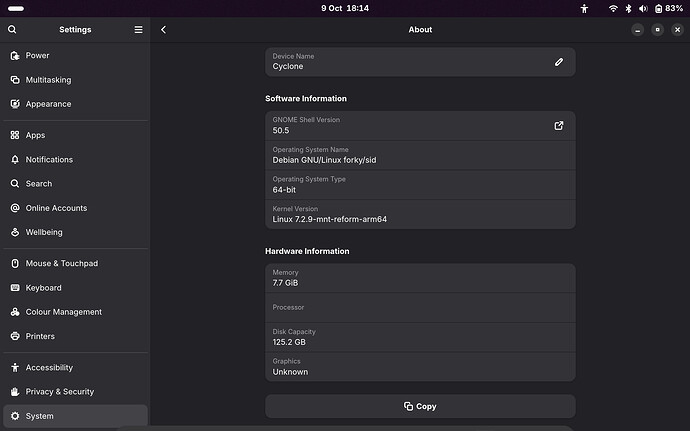Viewport: 690px width, 431px height.
Task: Open the Activities pill in top bar
Action: (x=16, y=8)
